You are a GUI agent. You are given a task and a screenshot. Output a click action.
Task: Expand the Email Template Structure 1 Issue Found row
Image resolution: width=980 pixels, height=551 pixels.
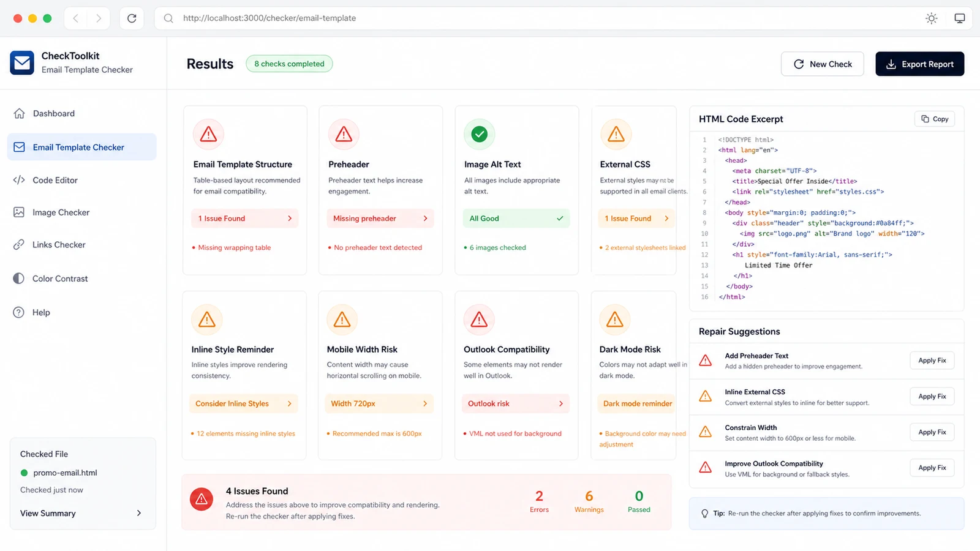pyautogui.click(x=245, y=219)
